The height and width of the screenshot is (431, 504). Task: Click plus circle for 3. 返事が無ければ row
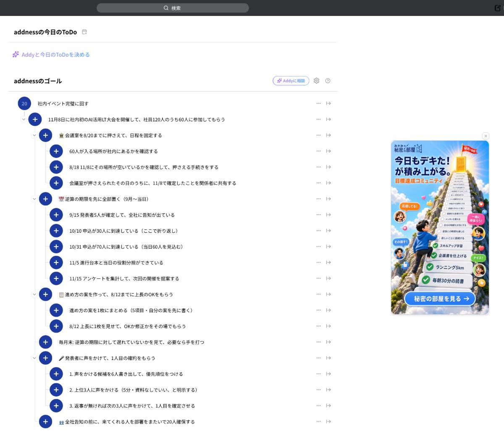coord(56,406)
